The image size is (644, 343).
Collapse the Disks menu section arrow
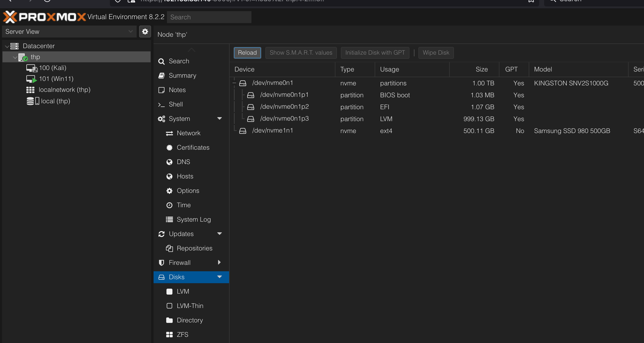tap(219, 277)
